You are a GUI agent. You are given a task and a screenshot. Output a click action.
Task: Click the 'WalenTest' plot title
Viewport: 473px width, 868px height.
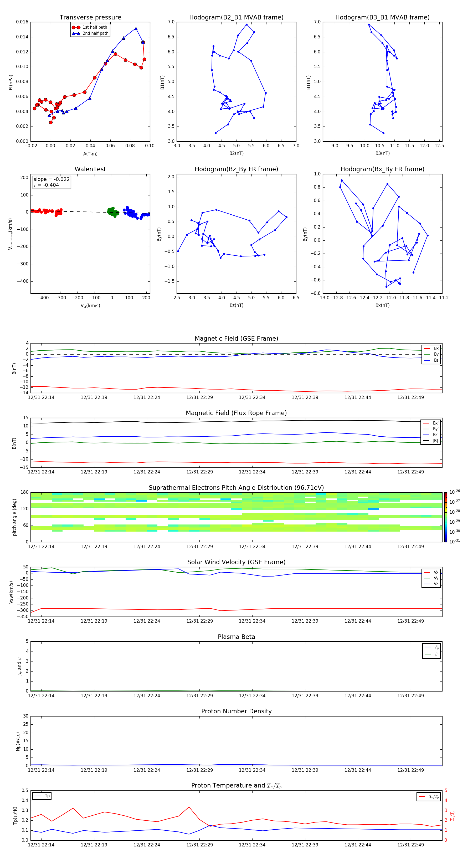(x=90, y=169)
